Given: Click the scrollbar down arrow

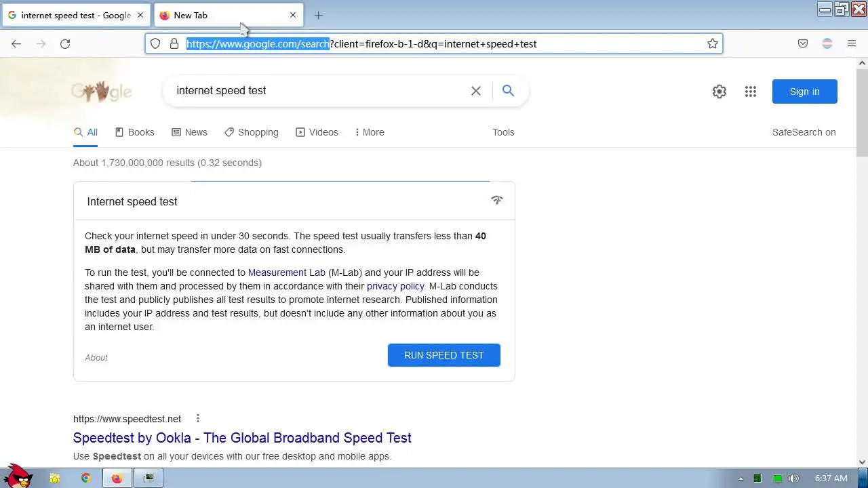Looking at the screenshot, I should [x=862, y=462].
